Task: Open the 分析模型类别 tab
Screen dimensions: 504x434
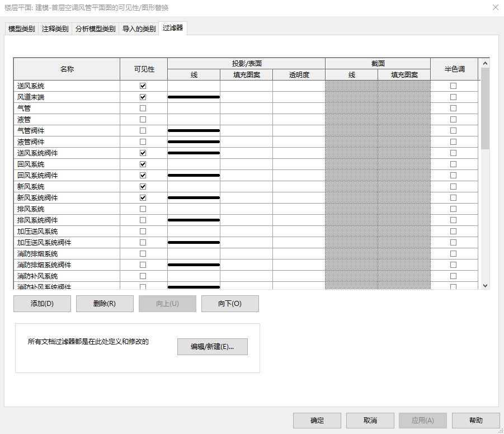Action: click(95, 29)
